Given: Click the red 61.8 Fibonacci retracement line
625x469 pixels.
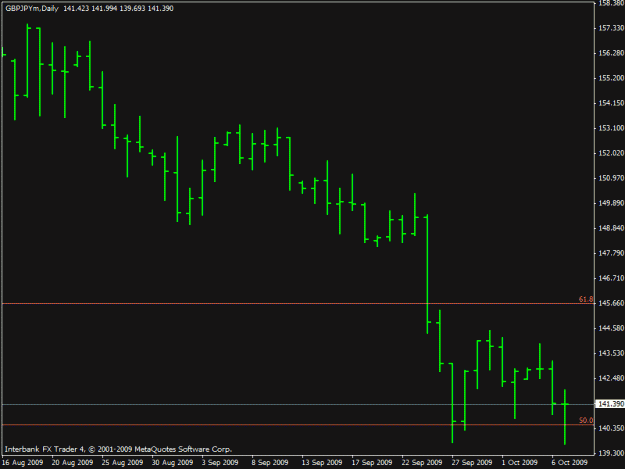Looking at the screenshot, I should click(x=298, y=304).
